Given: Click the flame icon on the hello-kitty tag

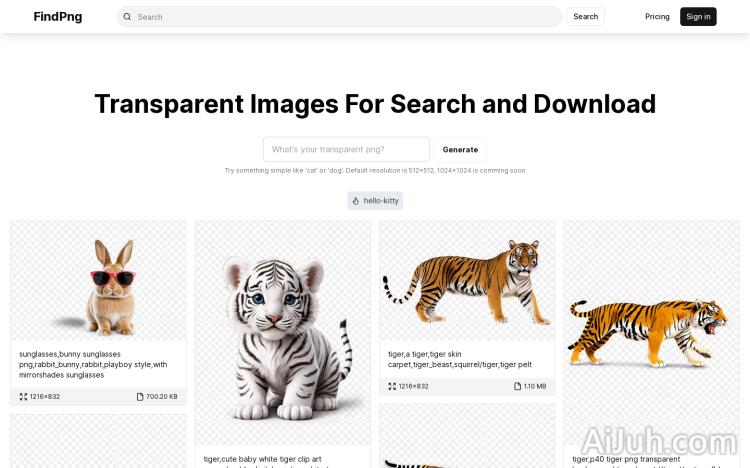Looking at the screenshot, I should (355, 201).
